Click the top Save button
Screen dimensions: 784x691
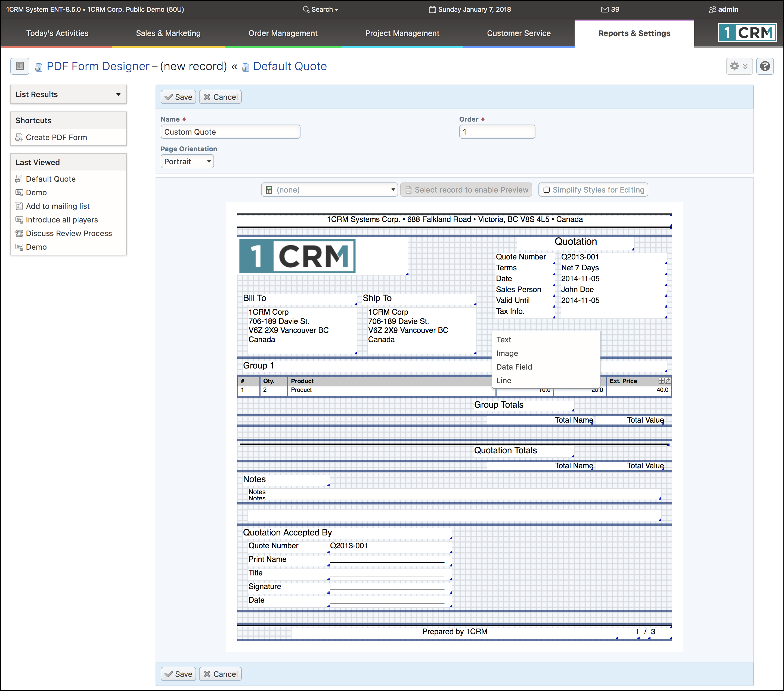coord(178,97)
